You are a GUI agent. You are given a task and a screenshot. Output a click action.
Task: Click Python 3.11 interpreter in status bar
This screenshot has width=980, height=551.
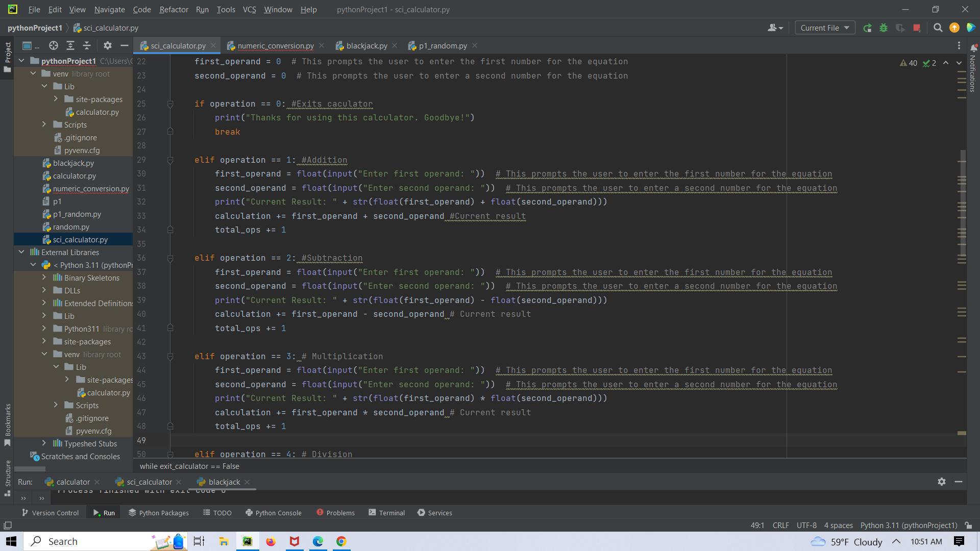909,525
